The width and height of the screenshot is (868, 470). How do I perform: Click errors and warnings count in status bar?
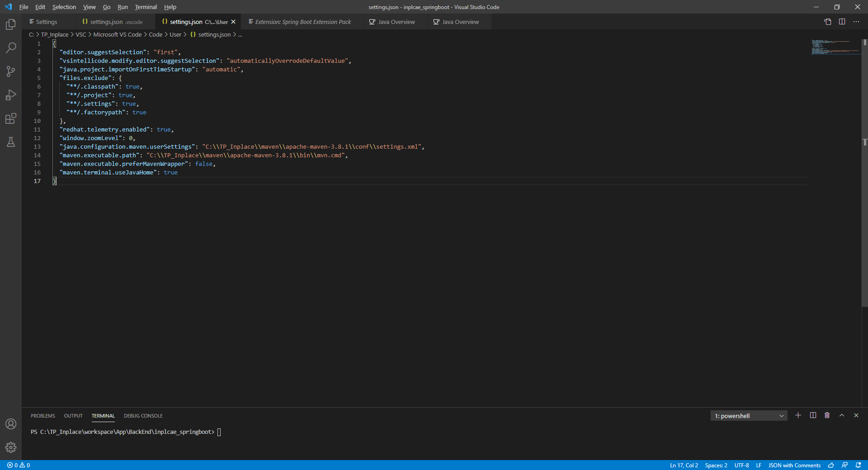coord(19,465)
